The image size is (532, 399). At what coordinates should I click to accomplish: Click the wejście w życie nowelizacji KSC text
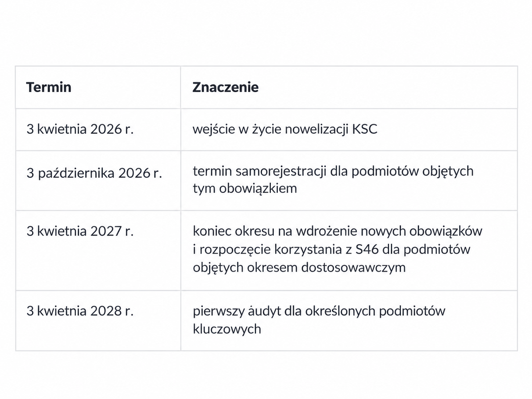[x=285, y=129]
